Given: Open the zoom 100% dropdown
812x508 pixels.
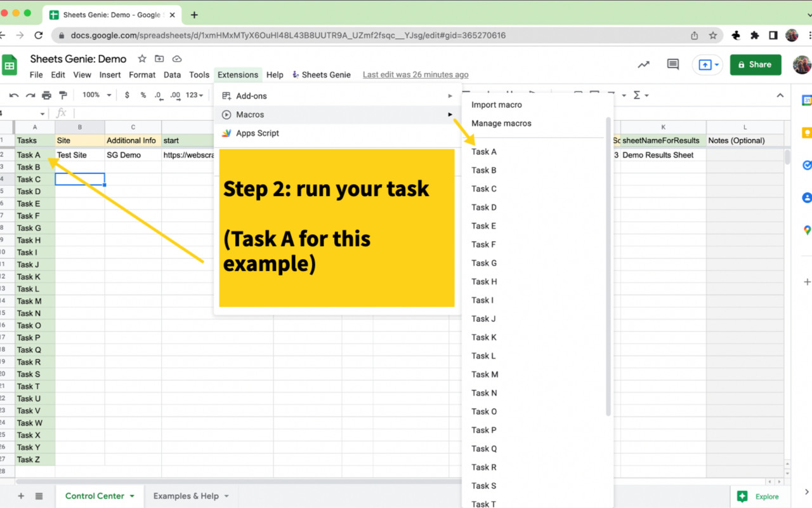Looking at the screenshot, I should point(97,95).
